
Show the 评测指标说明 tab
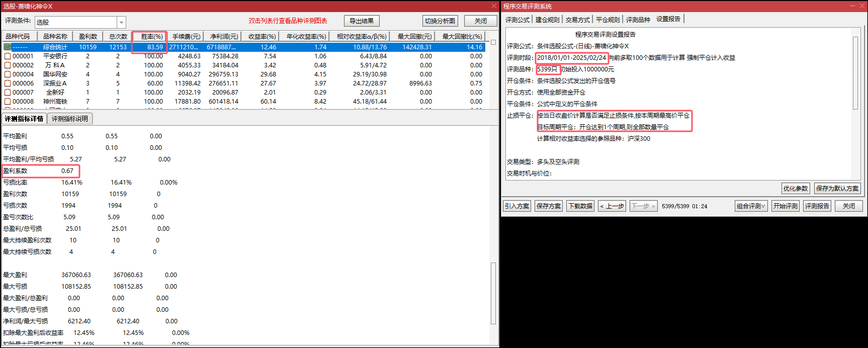click(70, 119)
